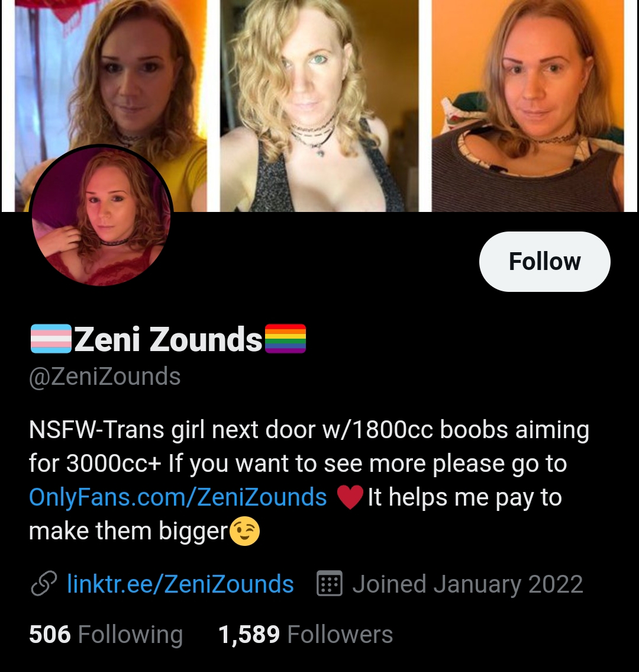
Task: Open the circular profile avatar picture
Action: [x=101, y=216]
